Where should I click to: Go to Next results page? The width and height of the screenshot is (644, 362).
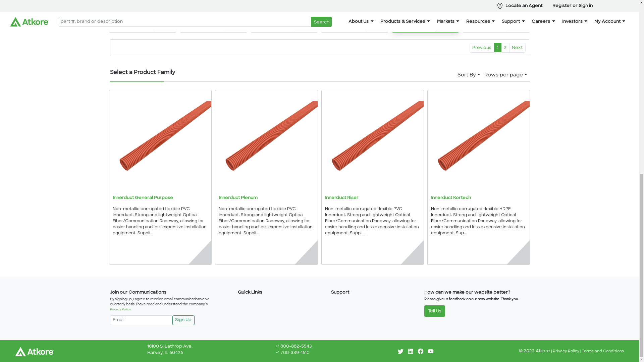point(517,48)
